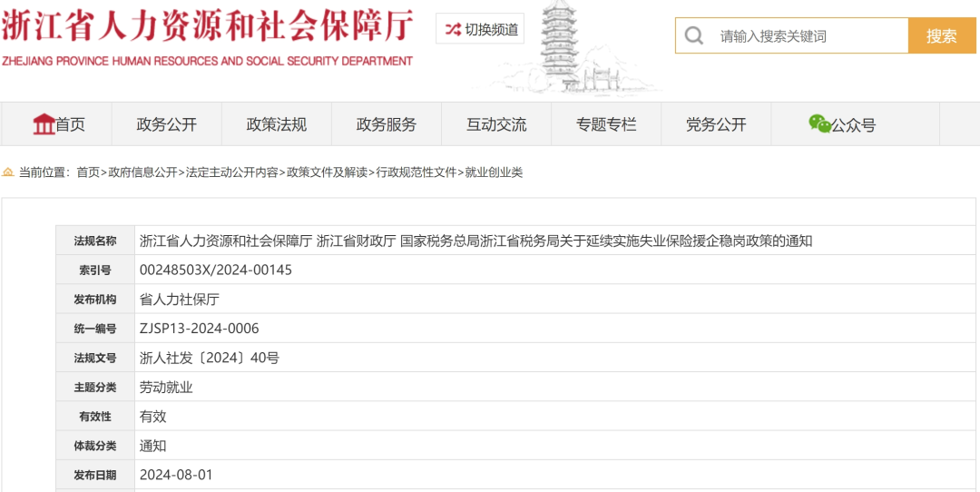Go to 互动交流 section
This screenshot has width=980, height=492.
[x=496, y=125]
